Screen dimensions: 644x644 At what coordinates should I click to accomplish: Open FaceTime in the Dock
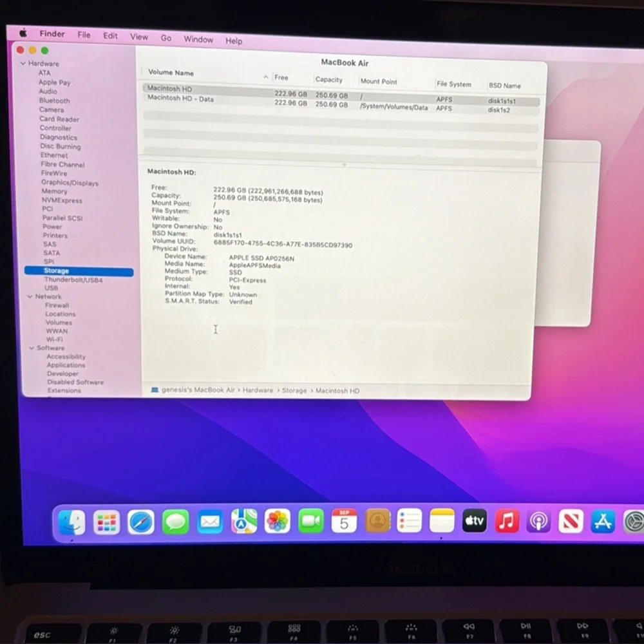click(311, 521)
